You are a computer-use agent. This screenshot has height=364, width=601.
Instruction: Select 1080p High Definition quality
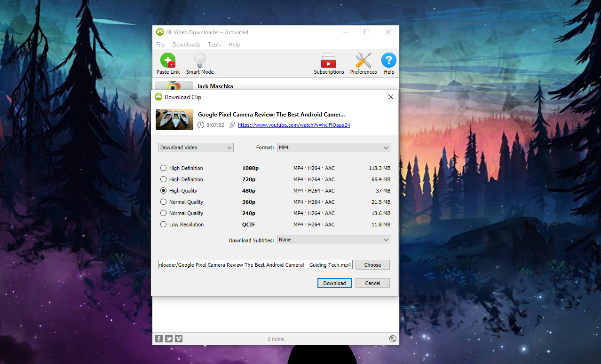click(x=163, y=168)
